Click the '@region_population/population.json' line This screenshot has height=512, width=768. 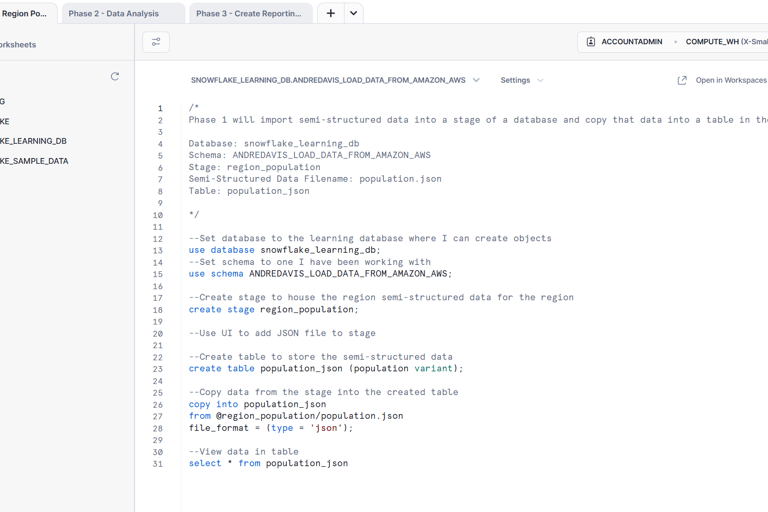pyautogui.click(x=296, y=416)
